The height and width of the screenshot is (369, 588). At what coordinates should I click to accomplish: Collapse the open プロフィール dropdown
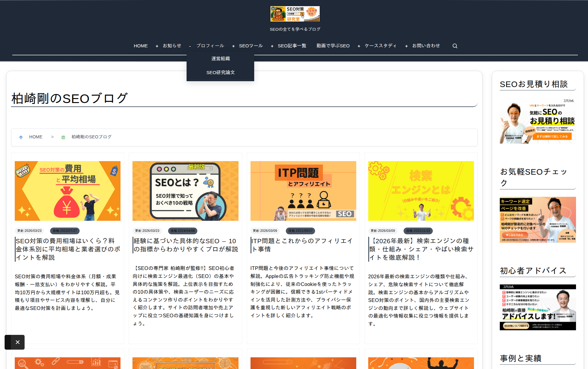click(210, 46)
